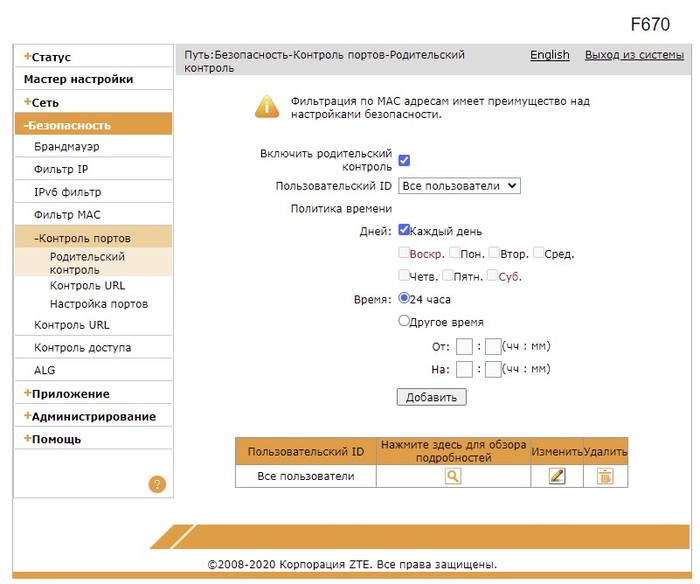Open details magnifier for Все пользователи row
Image resolution: width=700 pixels, height=584 pixels.
coord(453,476)
